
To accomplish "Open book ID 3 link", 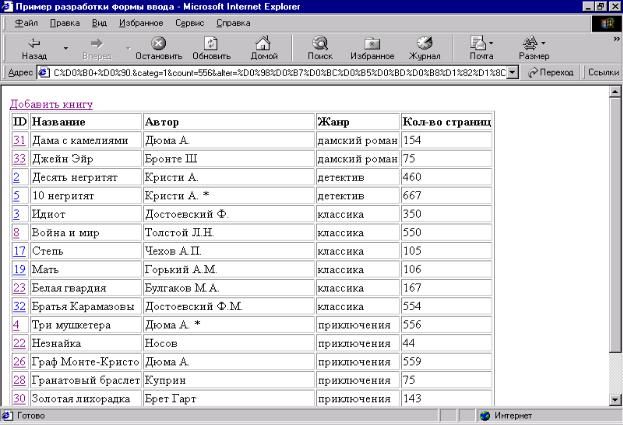I will 16,214.
